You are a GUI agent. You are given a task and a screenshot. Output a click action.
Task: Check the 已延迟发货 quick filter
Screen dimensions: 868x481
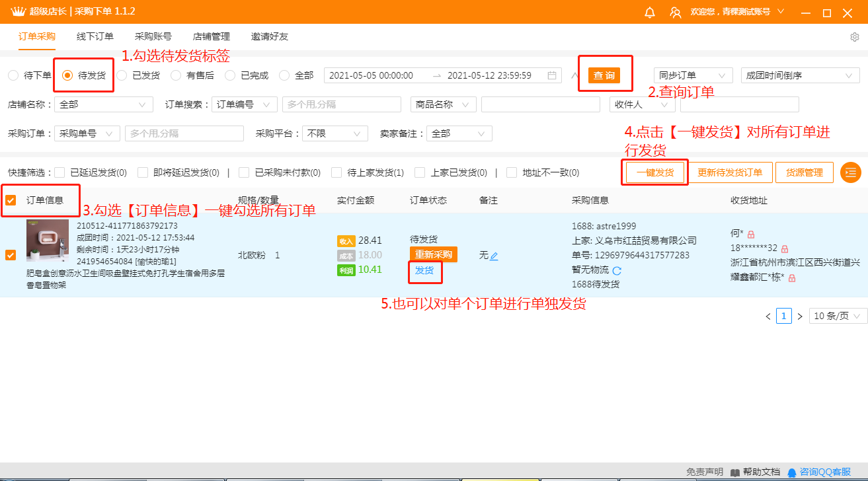[x=60, y=172]
